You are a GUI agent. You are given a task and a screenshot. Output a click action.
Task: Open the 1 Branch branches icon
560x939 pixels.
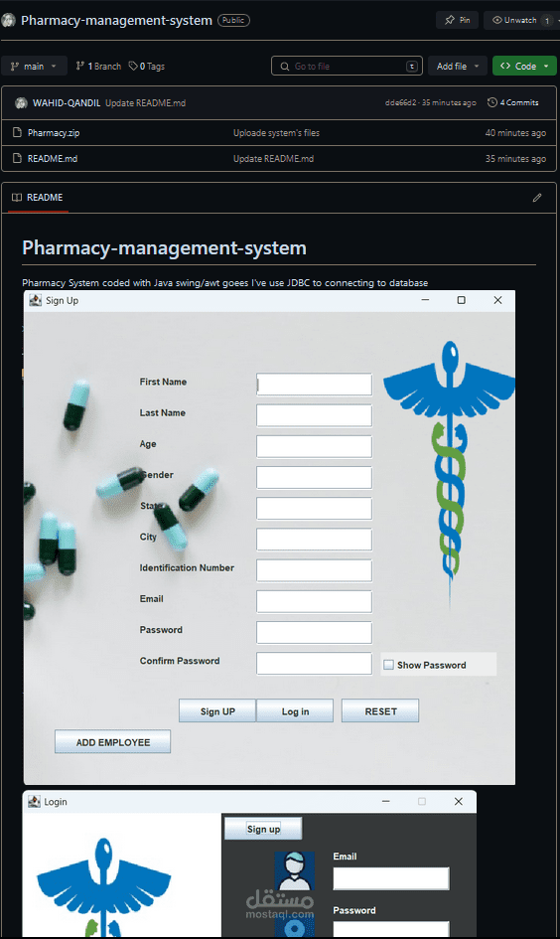(x=80, y=66)
